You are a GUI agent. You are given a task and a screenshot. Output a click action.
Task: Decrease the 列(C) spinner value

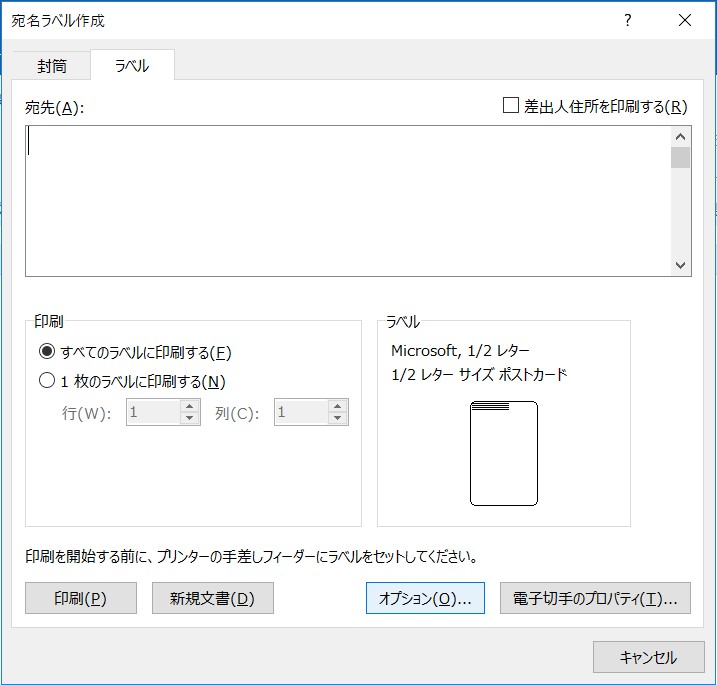tap(337, 418)
